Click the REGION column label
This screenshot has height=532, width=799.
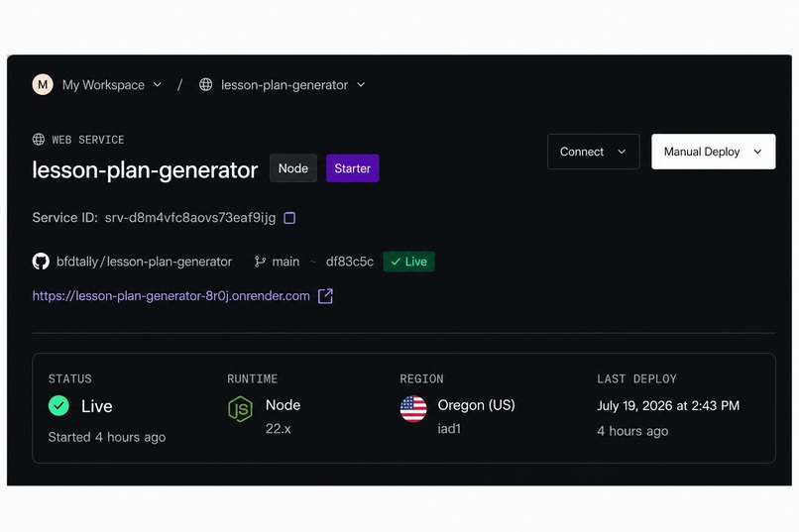click(x=421, y=378)
